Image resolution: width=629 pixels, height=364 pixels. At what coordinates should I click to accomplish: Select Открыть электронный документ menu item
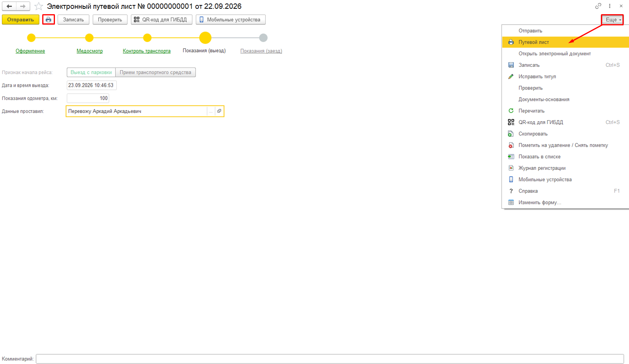(x=565, y=54)
